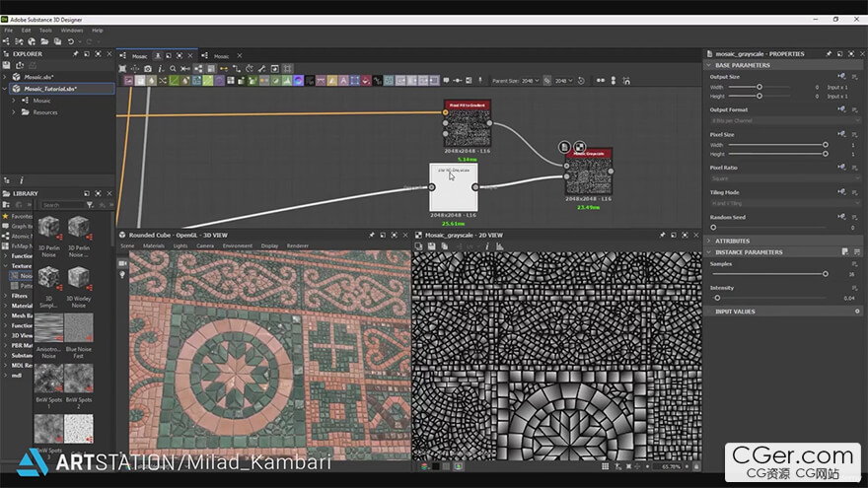Click the open folder icon in main toolbar

coord(44,41)
